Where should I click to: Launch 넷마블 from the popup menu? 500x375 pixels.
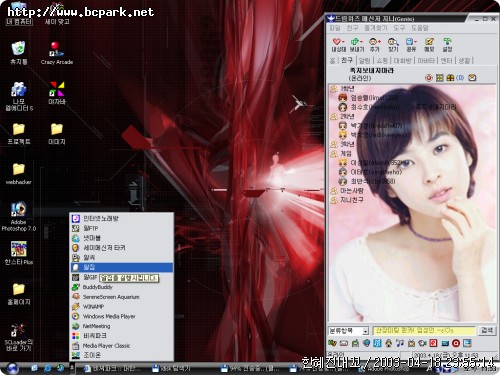(x=122, y=238)
